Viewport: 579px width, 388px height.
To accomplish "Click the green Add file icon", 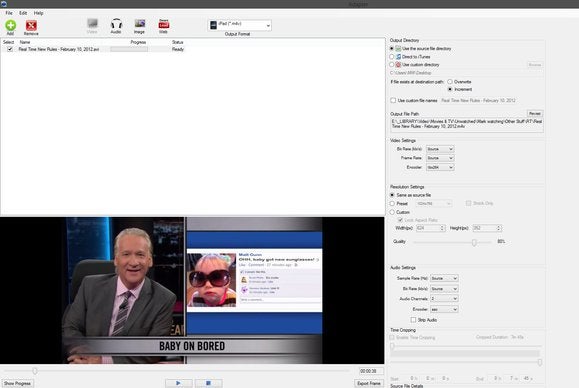I will pyautogui.click(x=10, y=25).
